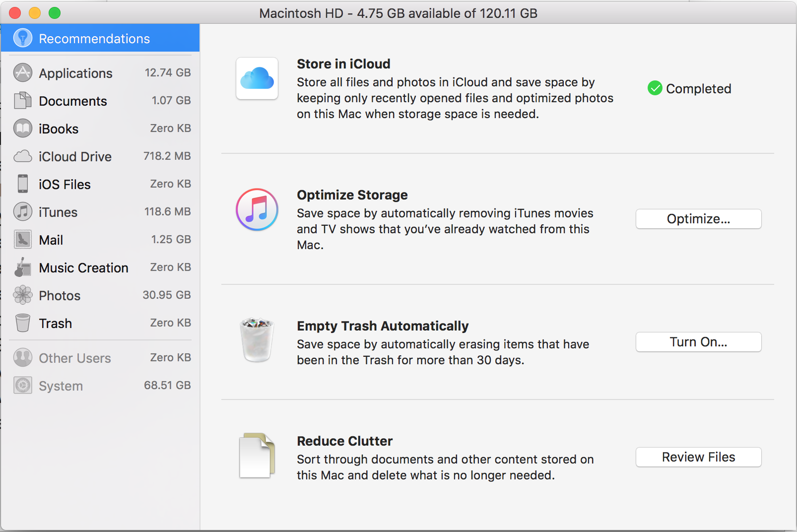Open the Applications category
The width and height of the screenshot is (797, 532).
[x=100, y=73]
